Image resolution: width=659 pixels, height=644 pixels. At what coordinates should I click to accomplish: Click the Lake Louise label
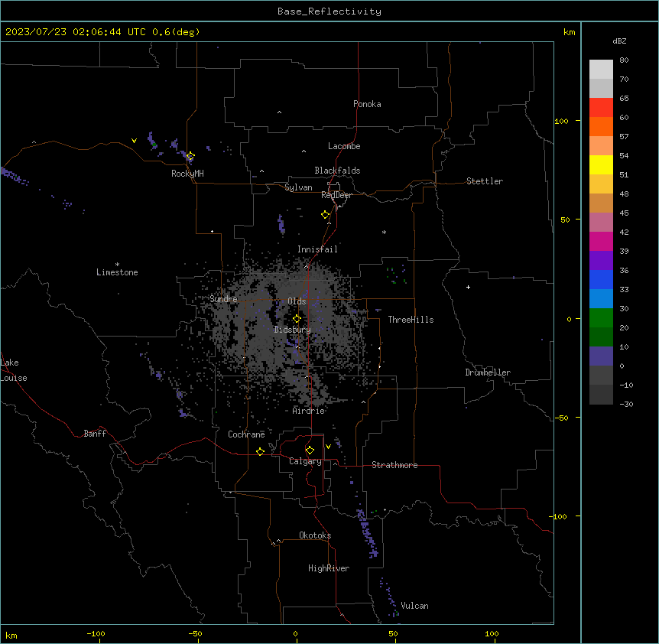click(x=14, y=370)
